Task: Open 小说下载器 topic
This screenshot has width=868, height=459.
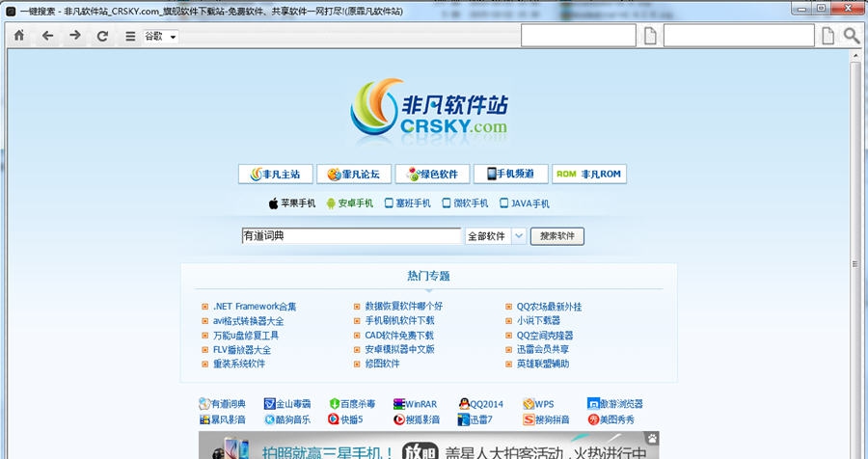Action: pos(538,320)
